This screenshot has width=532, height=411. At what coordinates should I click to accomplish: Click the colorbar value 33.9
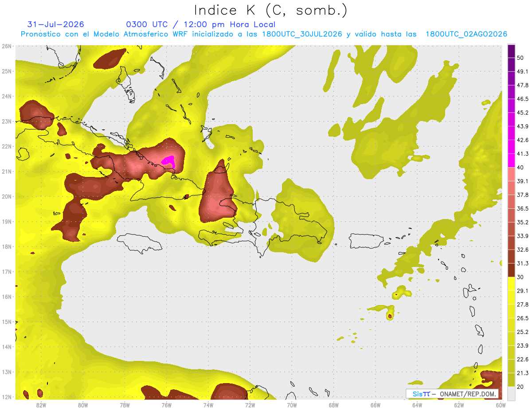[522, 236]
